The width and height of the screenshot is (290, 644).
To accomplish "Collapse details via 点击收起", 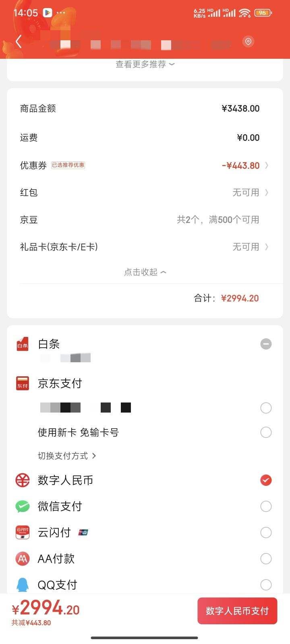I will tap(145, 272).
